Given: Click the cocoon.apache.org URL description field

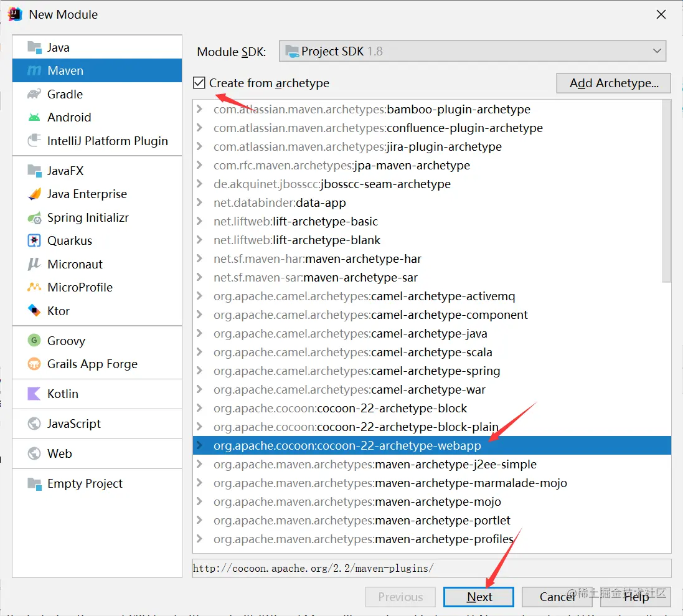Looking at the screenshot, I should pos(431,568).
